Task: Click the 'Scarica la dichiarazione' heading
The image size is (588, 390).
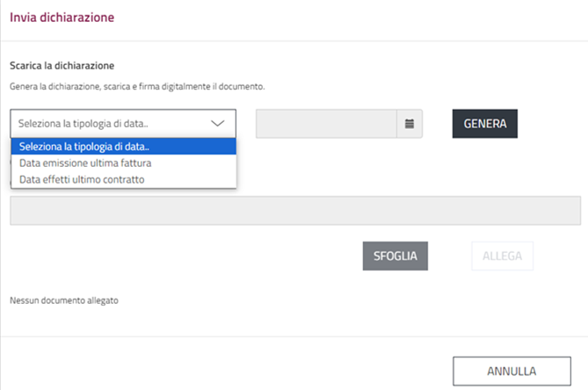Action: tap(63, 66)
